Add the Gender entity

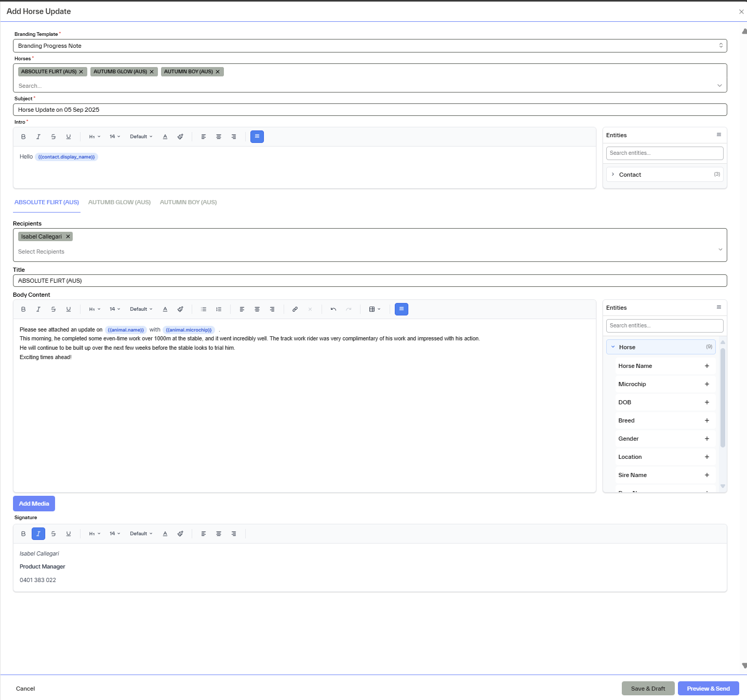(x=707, y=439)
